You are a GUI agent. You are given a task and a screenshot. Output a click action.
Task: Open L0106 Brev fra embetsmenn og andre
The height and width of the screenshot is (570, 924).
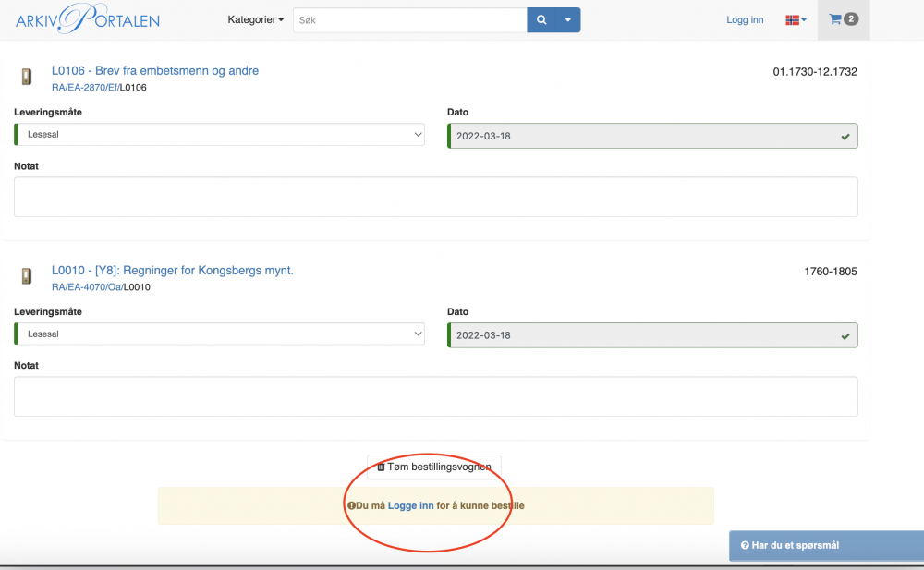click(x=155, y=71)
